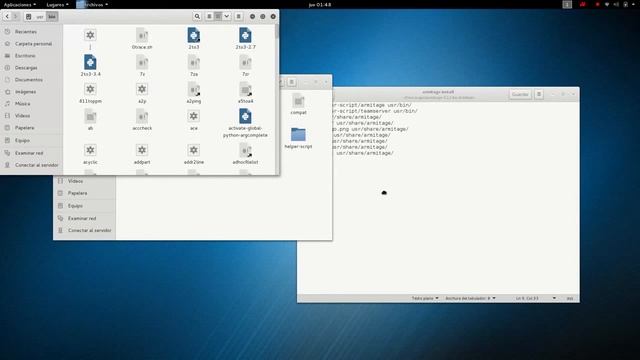The width and height of the screenshot is (640, 360).
Task: Select the 411toppm executable icon
Action: (x=90, y=89)
